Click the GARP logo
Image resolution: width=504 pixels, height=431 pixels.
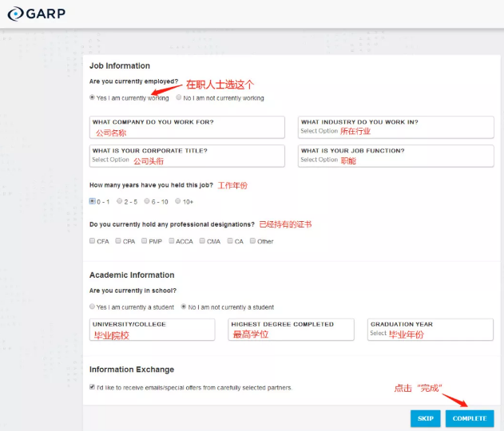point(38,14)
